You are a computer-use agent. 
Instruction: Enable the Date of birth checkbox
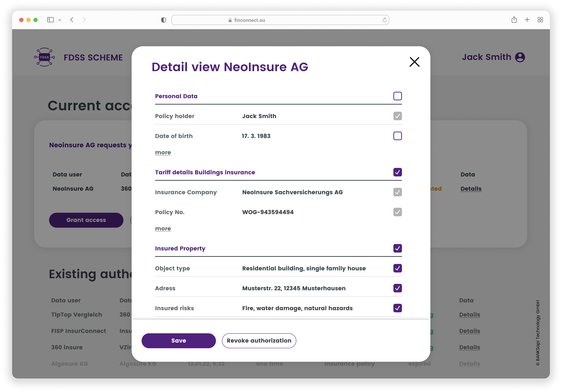pyautogui.click(x=397, y=136)
